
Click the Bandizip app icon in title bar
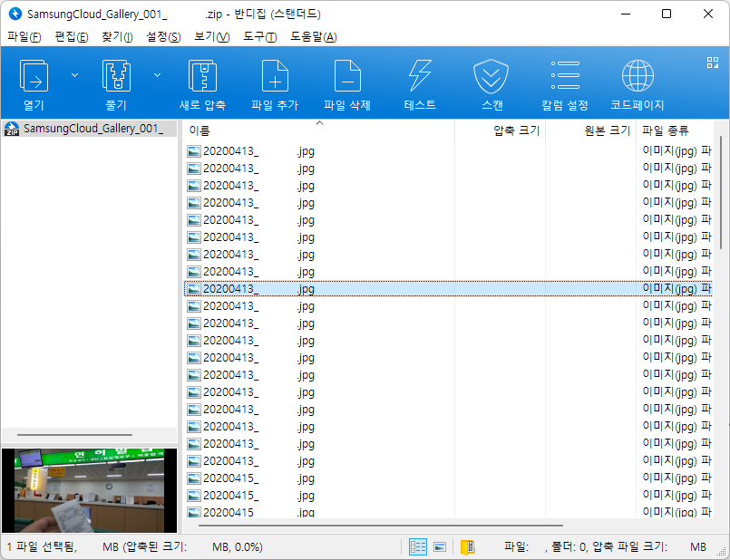[15, 14]
